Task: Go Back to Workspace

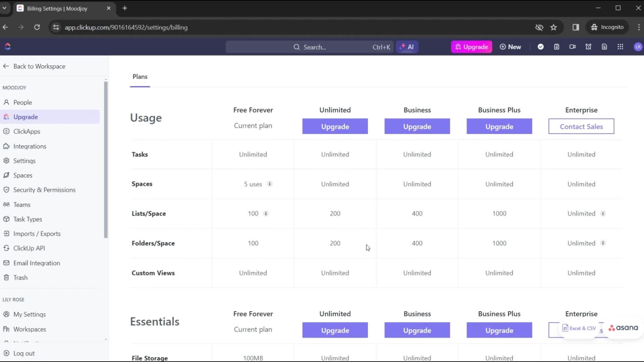Action: pos(34,66)
